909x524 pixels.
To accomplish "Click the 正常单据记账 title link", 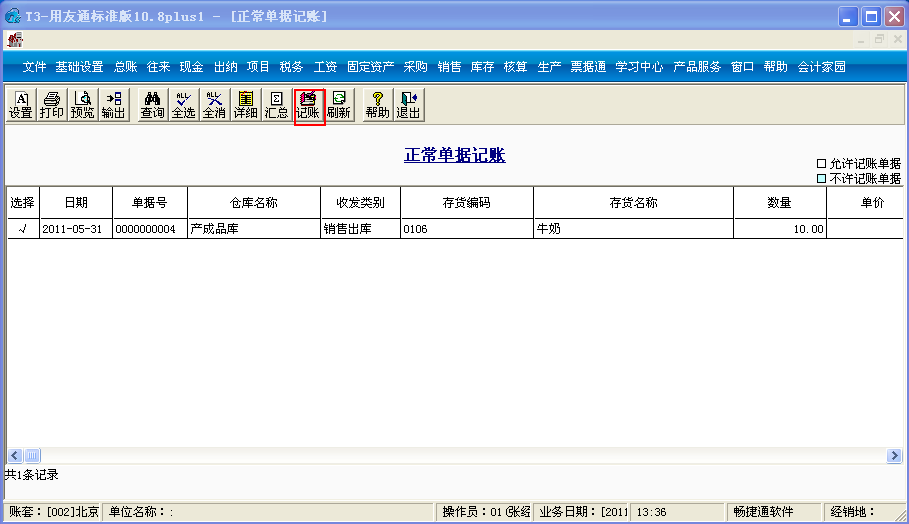I will tap(454, 155).
